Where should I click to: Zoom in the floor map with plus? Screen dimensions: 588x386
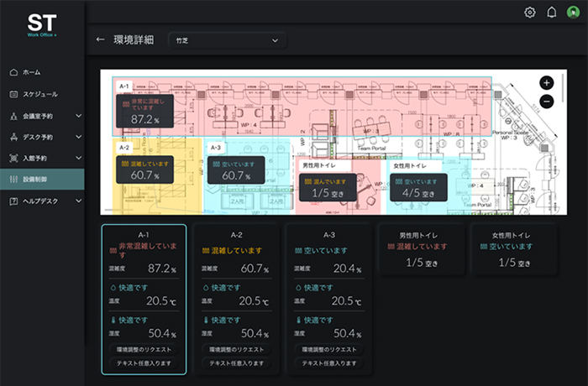pos(546,83)
